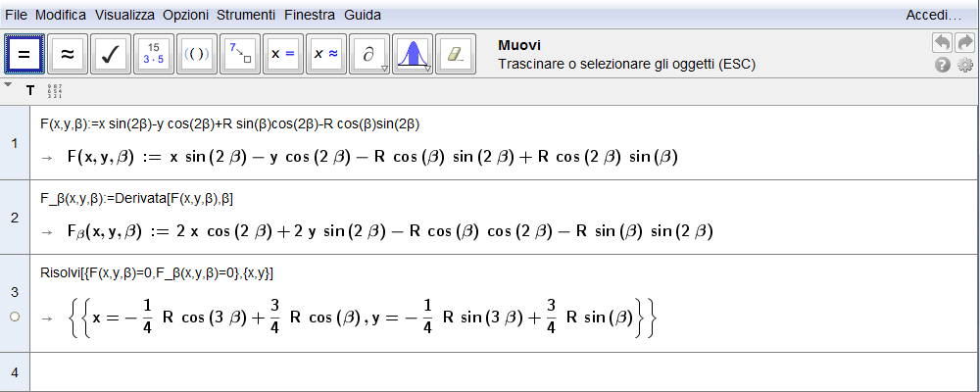Select the Evaluate (=) tool

click(x=24, y=55)
